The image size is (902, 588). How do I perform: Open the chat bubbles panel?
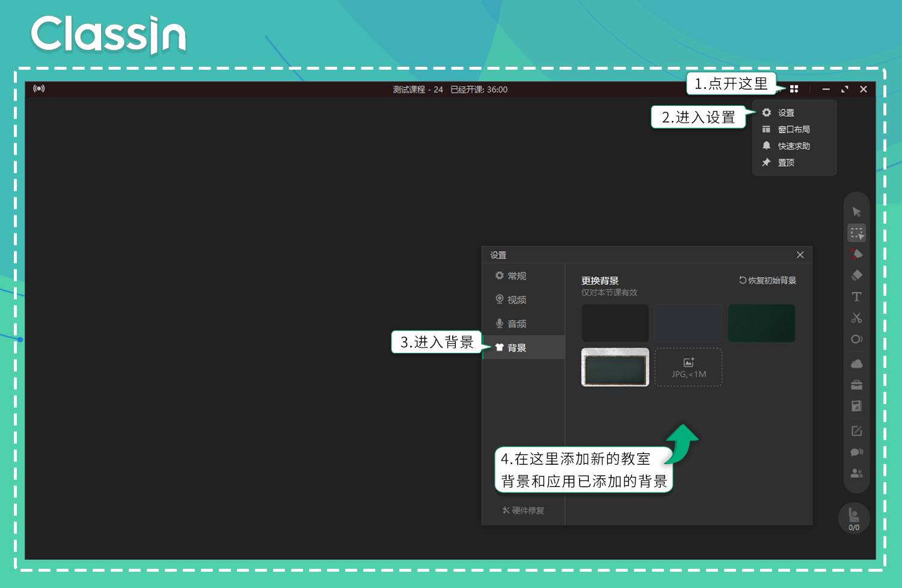857,452
